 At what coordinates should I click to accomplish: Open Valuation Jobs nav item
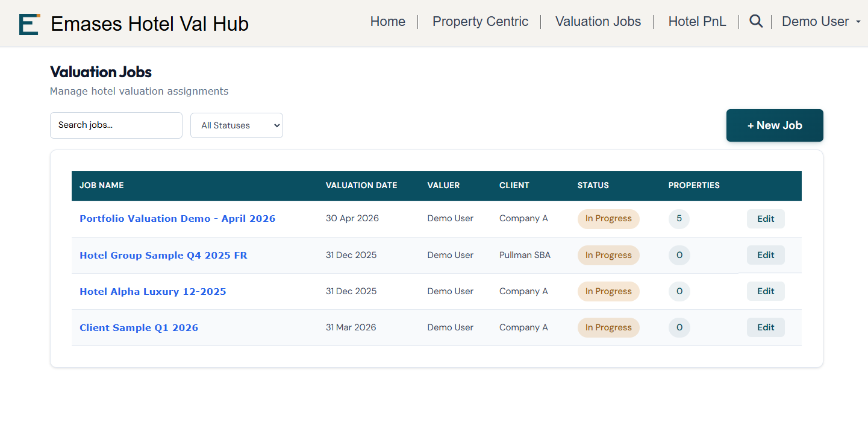[598, 22]
